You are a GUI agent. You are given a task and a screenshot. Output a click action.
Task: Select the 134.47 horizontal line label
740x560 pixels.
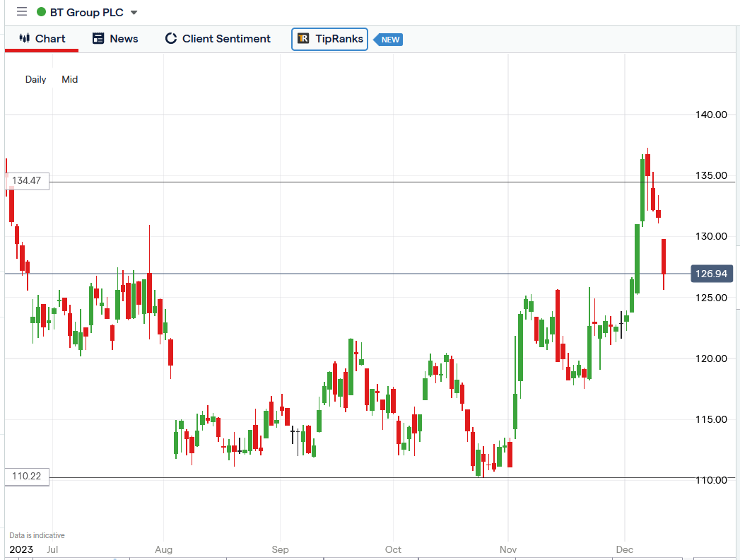[27, 181]
